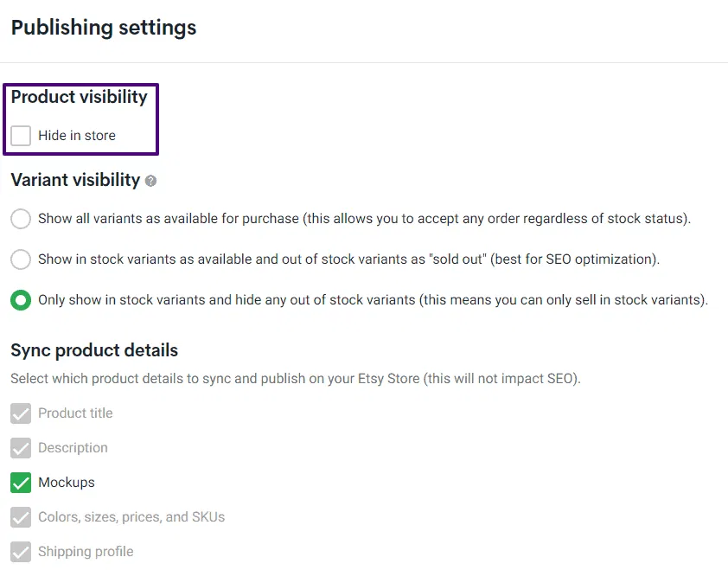Click the Sync product details heading
Screen dimensions: 728x570
93,350
